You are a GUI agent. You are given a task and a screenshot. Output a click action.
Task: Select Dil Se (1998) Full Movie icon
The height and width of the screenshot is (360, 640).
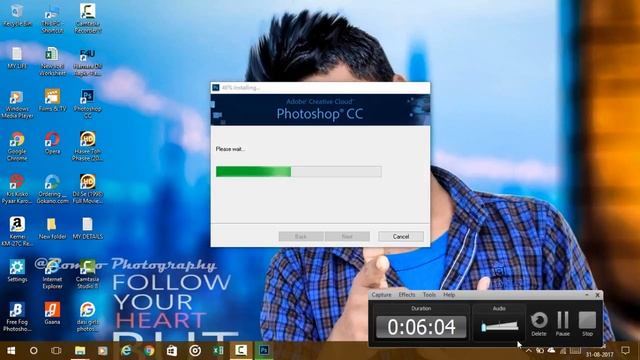click(88, 189)
